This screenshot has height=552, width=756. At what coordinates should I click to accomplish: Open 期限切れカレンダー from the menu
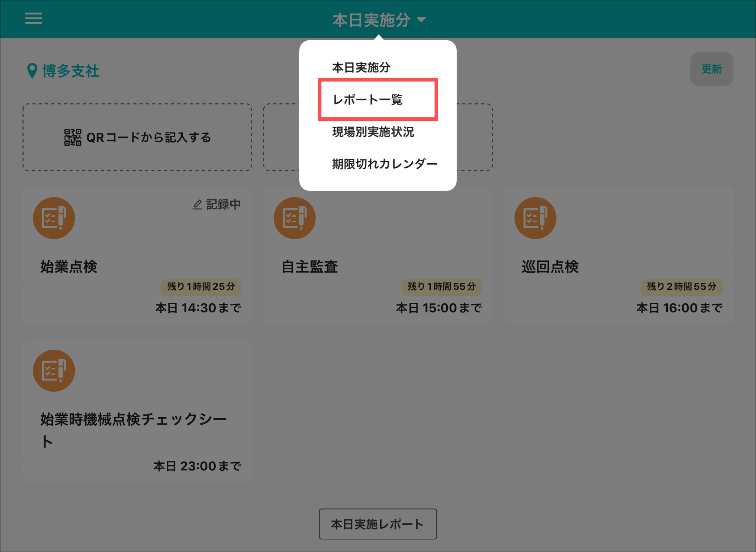point(384,164)
